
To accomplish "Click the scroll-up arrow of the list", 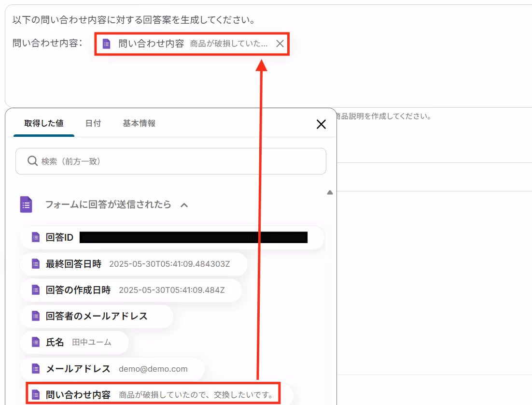I will 330,192.
